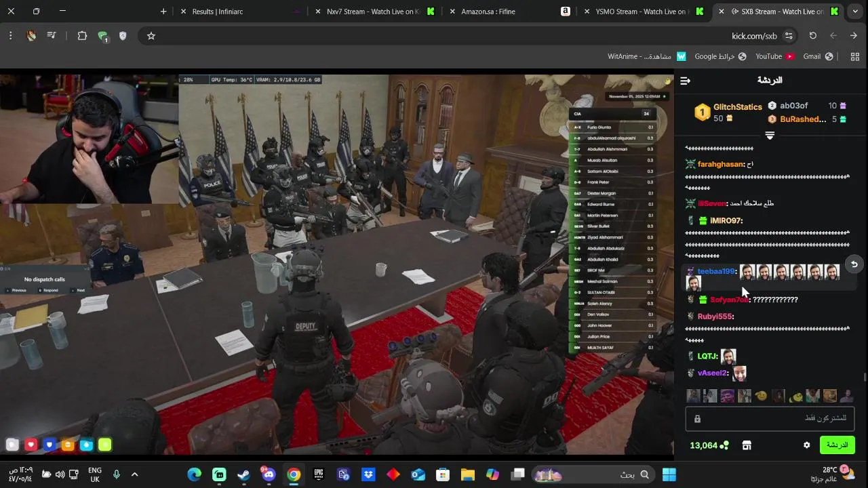The width and height of the screenshot is (868, 488).
Task: Toggle microphone icon in system tray
Action: [x=117, y=474]
